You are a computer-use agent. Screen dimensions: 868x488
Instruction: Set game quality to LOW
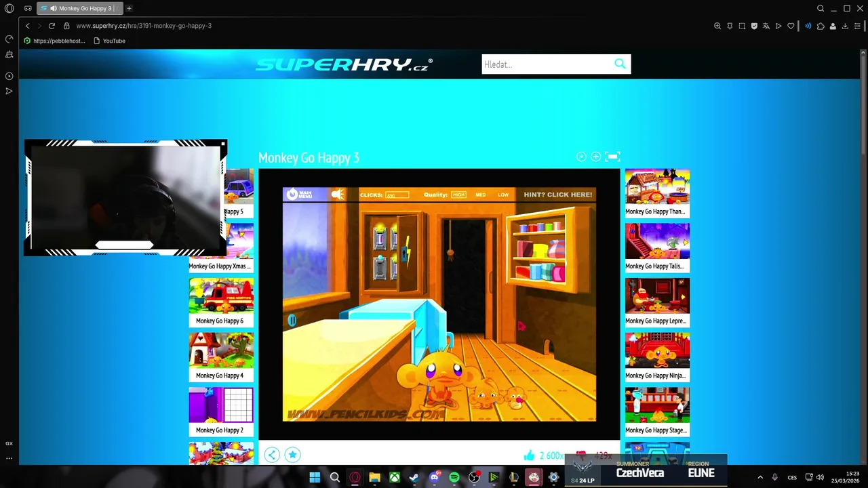click(x=503, y=195)
